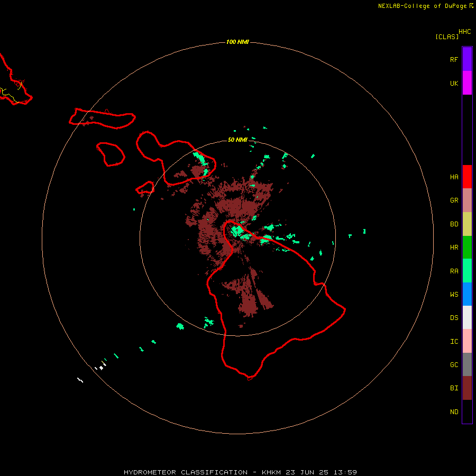
Task: Click the BI legend label
Action: click(x=454, y=388)
